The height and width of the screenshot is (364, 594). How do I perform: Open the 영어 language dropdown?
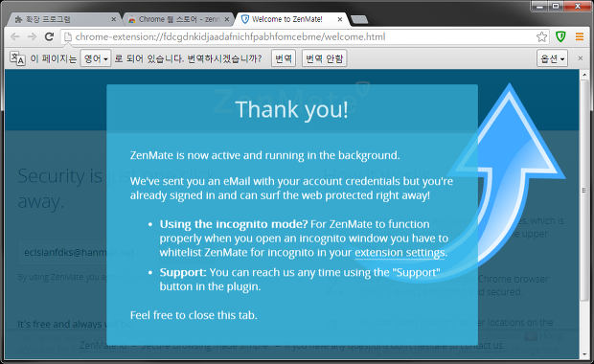[x=96, y=58]
